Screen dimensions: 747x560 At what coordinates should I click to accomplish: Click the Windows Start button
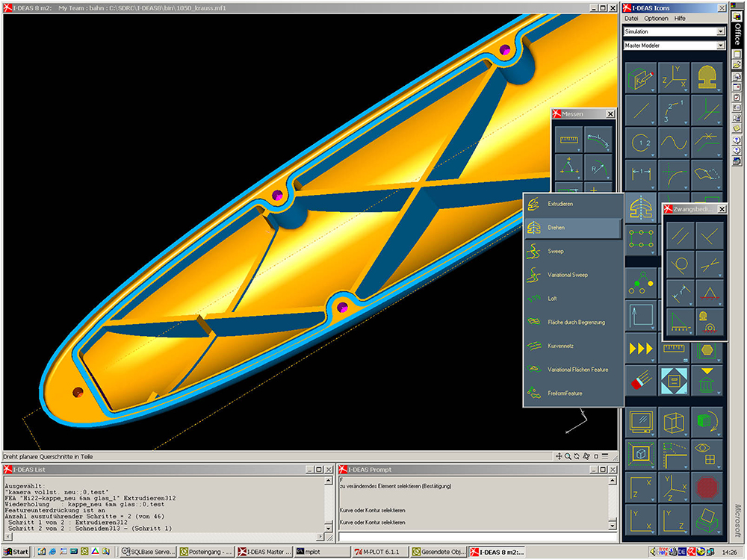16,552
